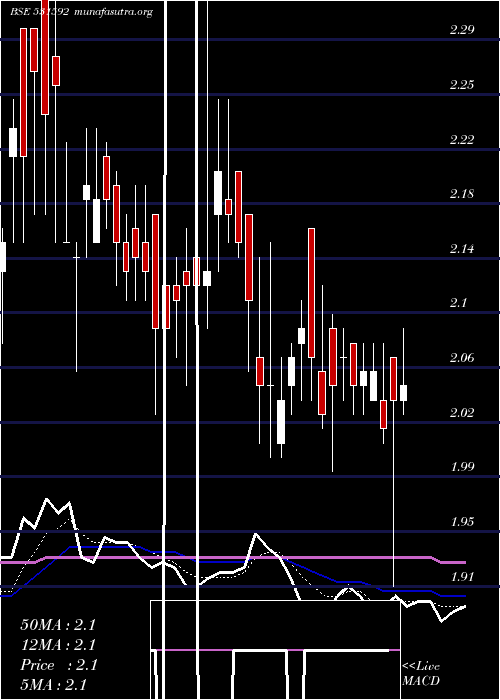Click the '5MA : 2.1' legend entry

pos(54,685)
